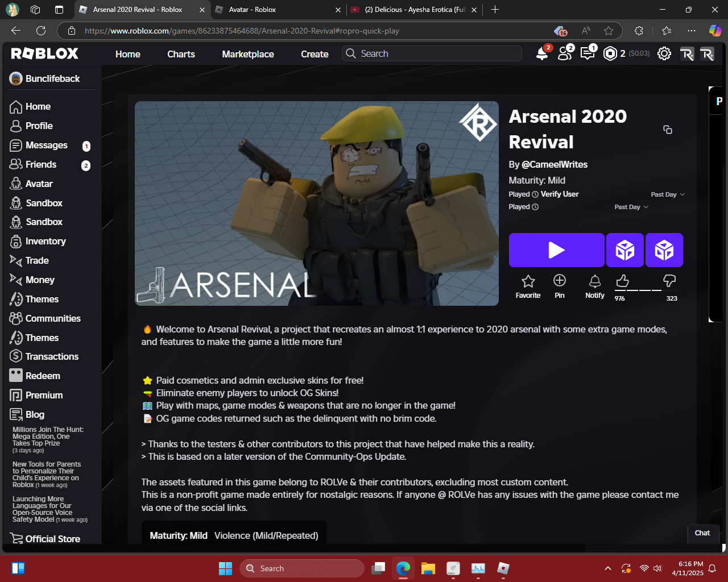Screen dimensions: 728x582
Task: Open Task View on the taskbar
Action: click(378, 568)
